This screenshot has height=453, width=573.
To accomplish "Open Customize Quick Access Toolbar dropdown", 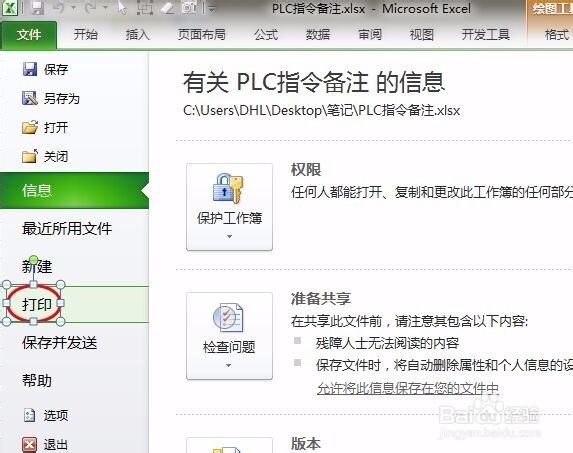I will click(212, 8).
